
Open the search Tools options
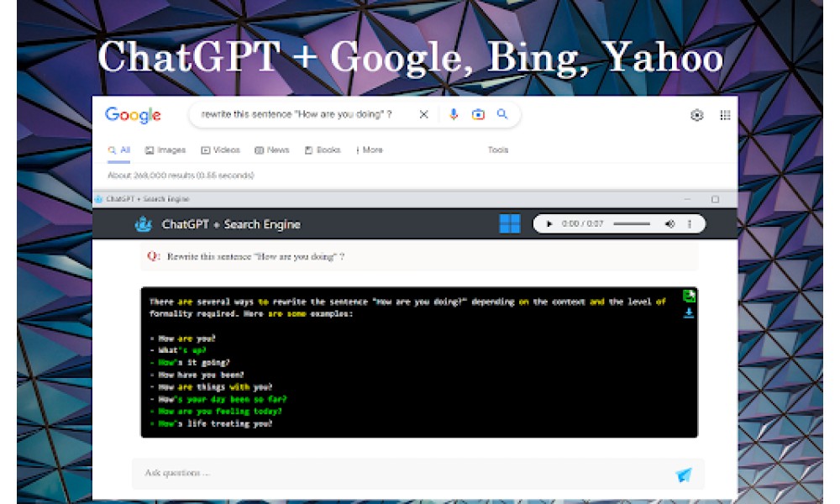tap(498, 150)
